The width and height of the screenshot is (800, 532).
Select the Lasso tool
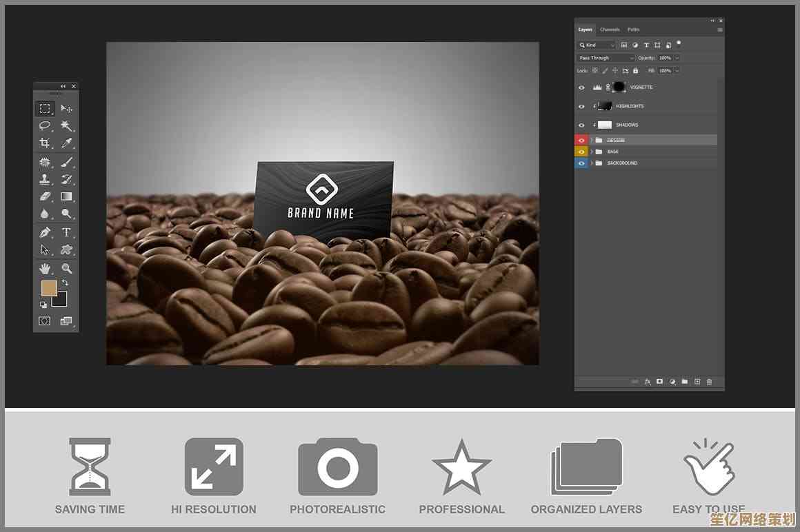45,126
